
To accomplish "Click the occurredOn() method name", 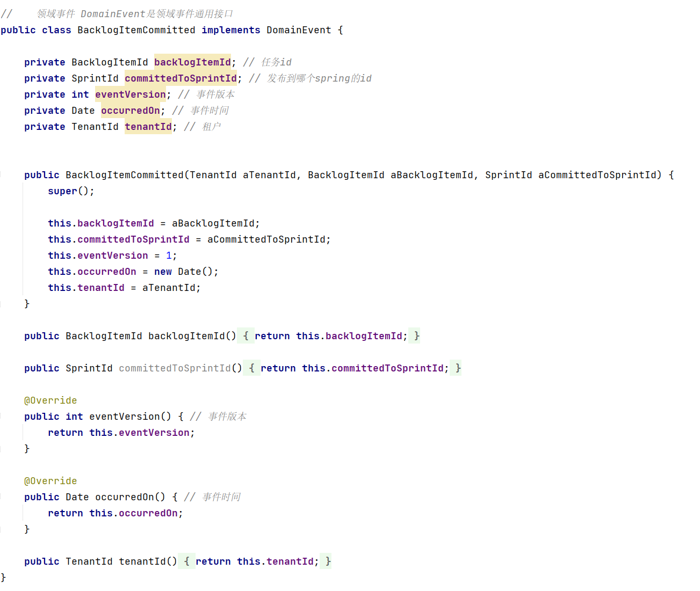I will tap(125, 497).
